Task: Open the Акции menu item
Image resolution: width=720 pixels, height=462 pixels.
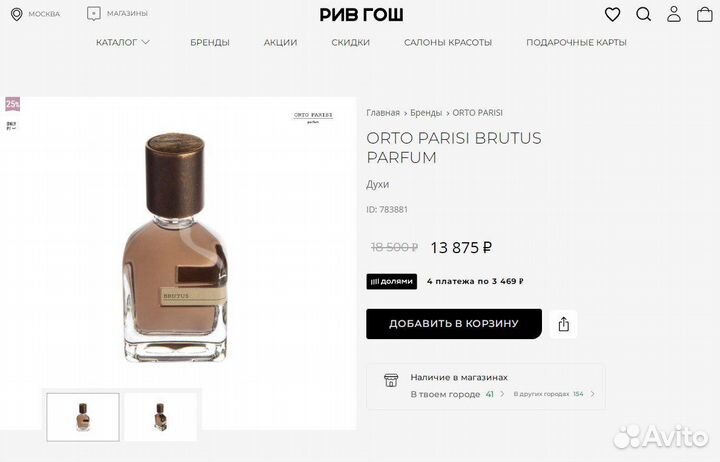Action: click(280, 42)
